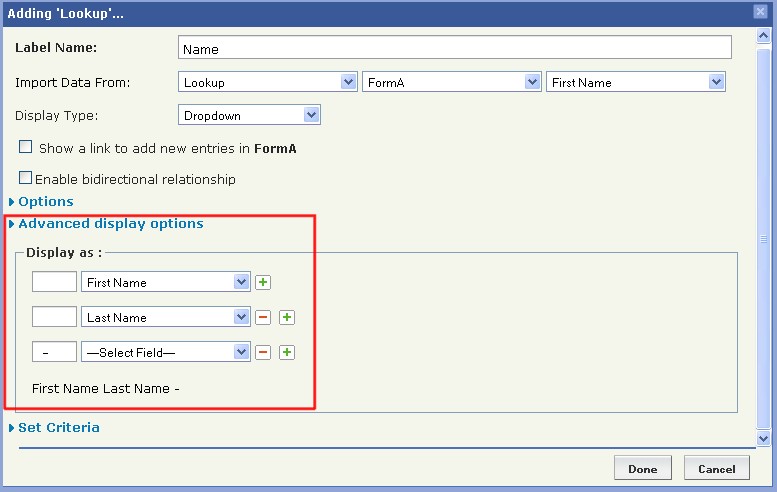This screenshot has width=777, height=492.
Task: Open the Lookup import source dropdown
Action: point(267,82)
